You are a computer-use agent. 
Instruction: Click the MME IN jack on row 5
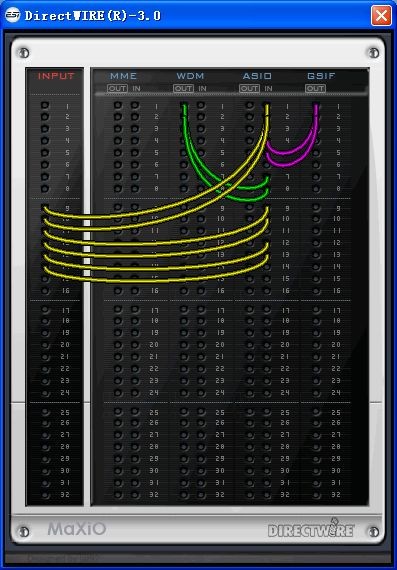pos(135,152)
